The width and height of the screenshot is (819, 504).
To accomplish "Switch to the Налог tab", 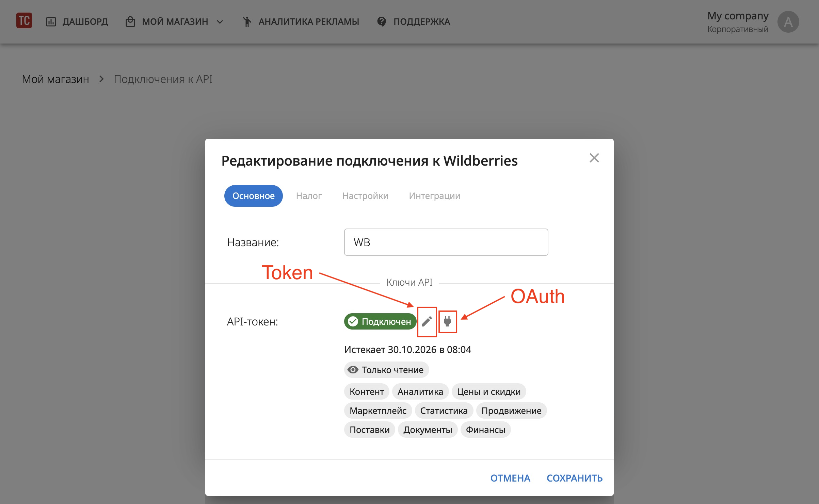I will tap(309, 196).
